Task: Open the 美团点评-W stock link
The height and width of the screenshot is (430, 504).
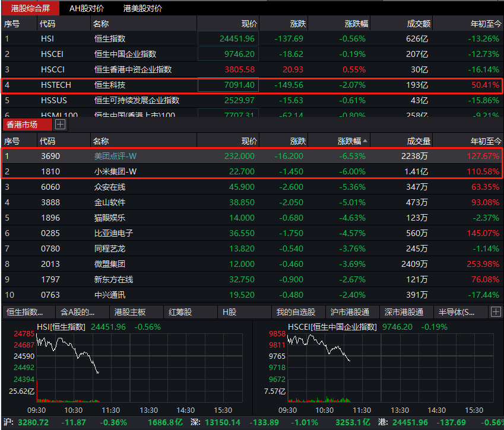Action: point(115,156)
